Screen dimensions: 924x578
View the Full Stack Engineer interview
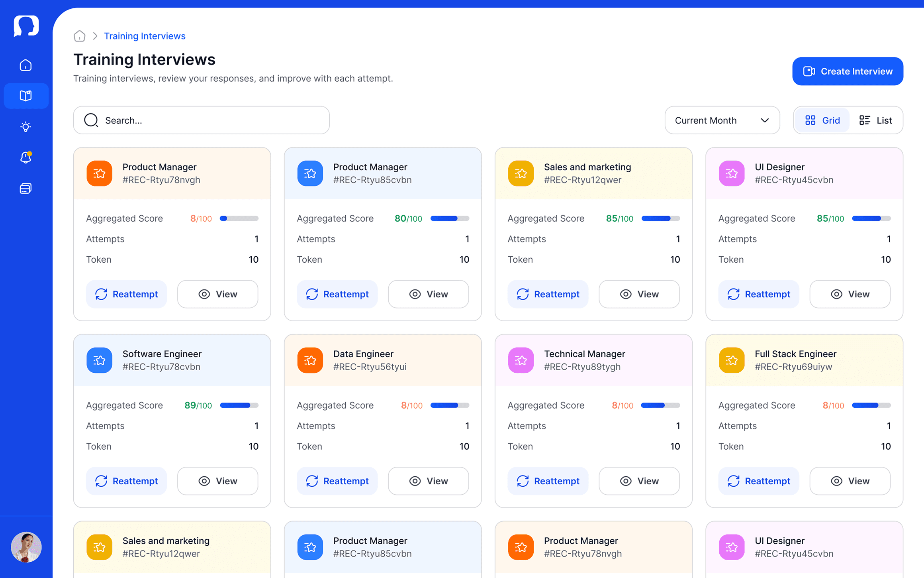(850, 481)
